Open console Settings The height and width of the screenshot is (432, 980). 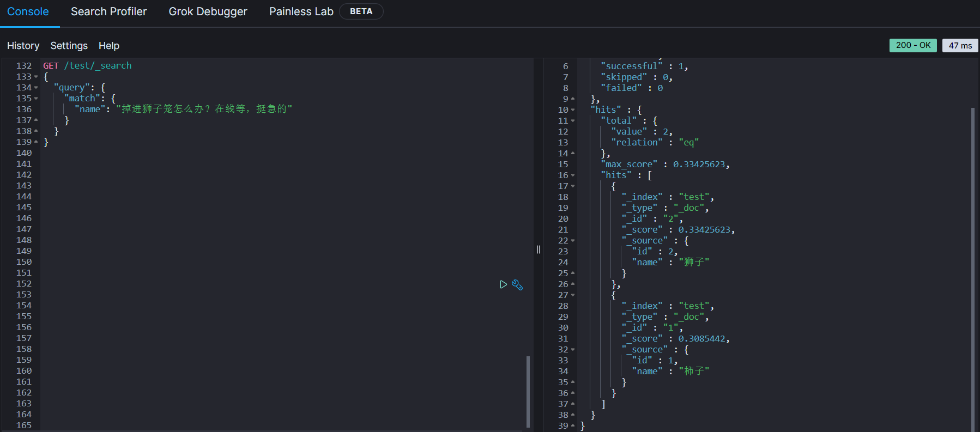point(69,46)
